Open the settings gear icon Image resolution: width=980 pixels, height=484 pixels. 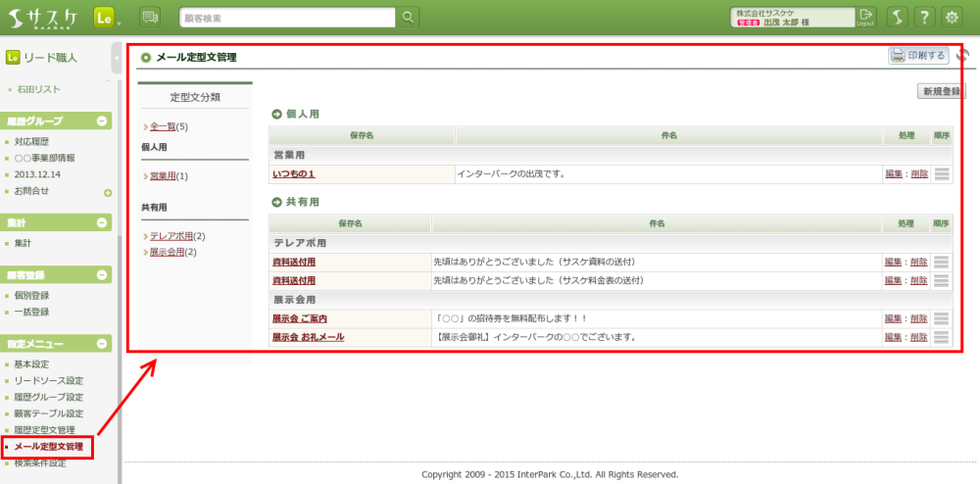(952, 17)
